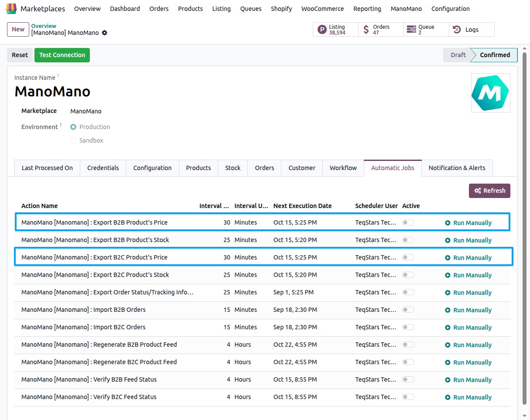The height and width of the screenshot is (420, 530).
Task: Click the Import B2B Orders action name
Action: (83, 310)
